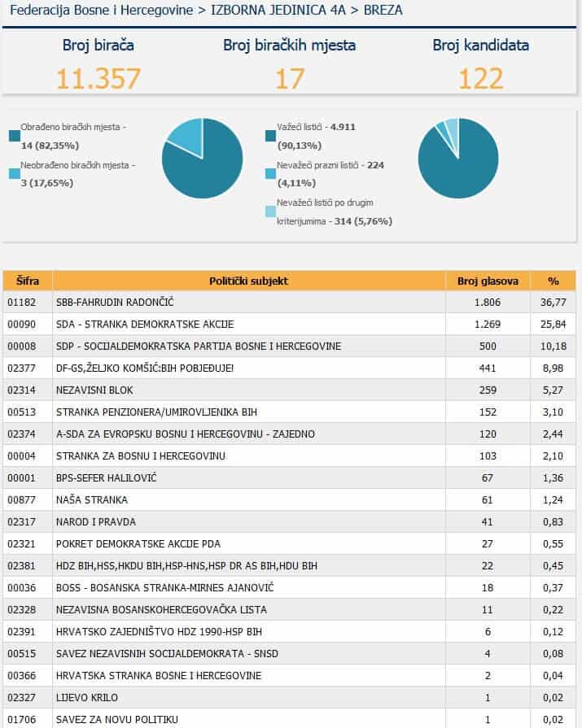Click the dark teal Obrađeno biračkih mjesta swatch

pyautogui.click(x=14, y=136)
